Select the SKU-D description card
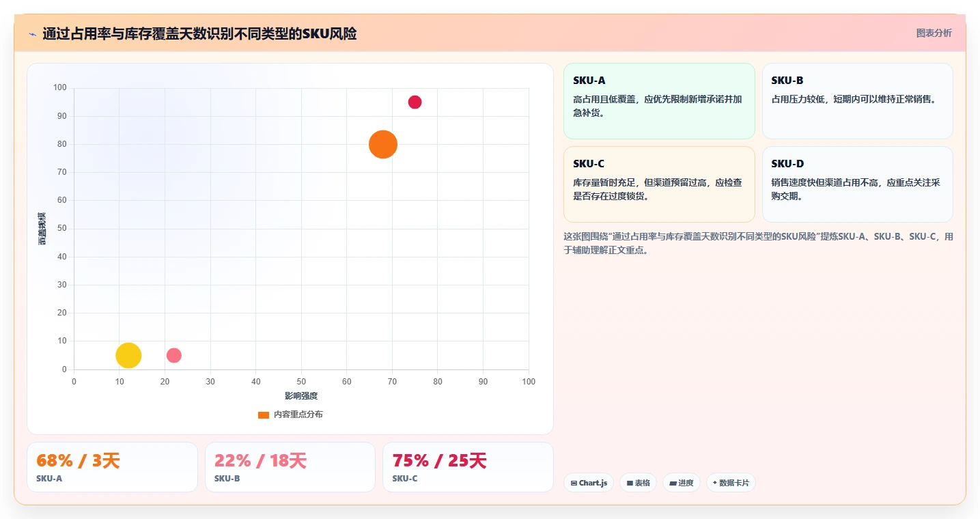Screen dimensions: 980x519 pos(857,184)
